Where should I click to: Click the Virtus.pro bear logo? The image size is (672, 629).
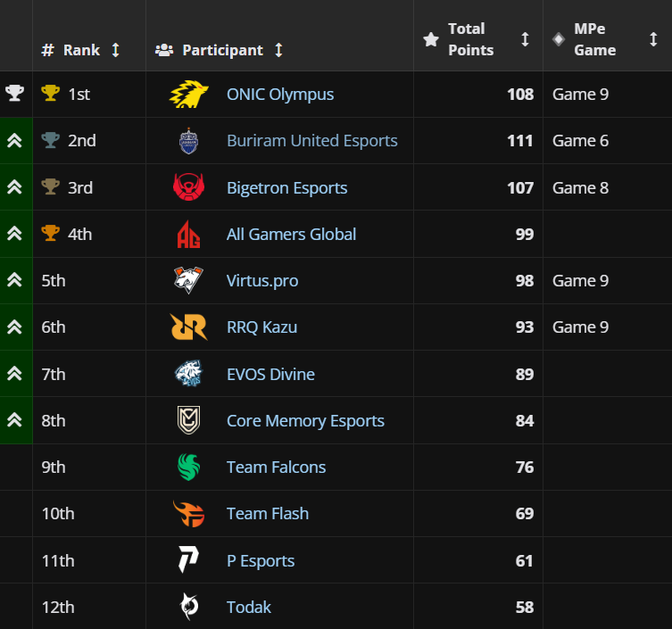(x=188, y=281)
